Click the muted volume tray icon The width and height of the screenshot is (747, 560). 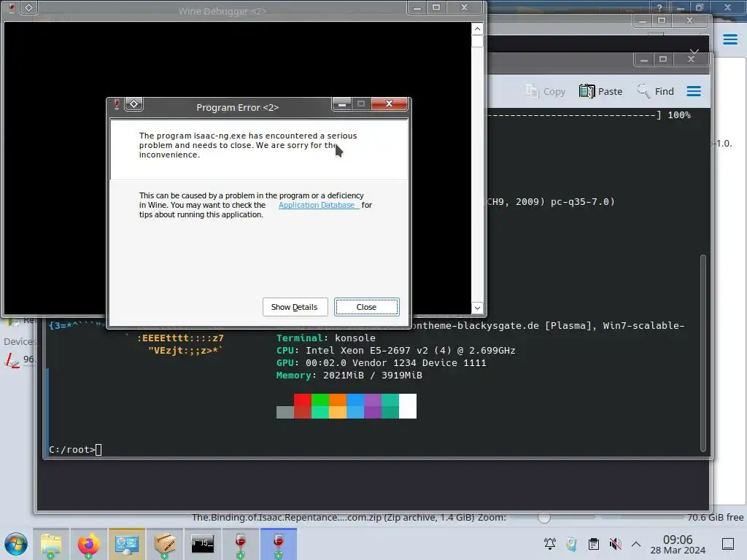[615, 544]
